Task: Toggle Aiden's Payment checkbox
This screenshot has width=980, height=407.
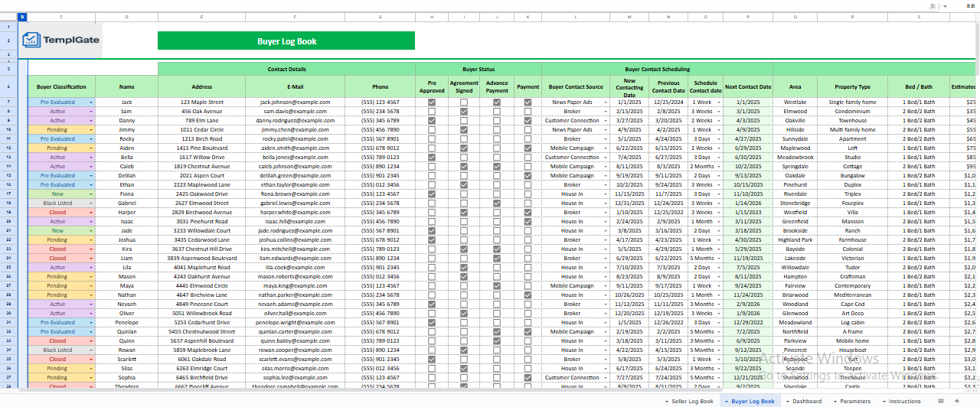Action: coord(528,148)
